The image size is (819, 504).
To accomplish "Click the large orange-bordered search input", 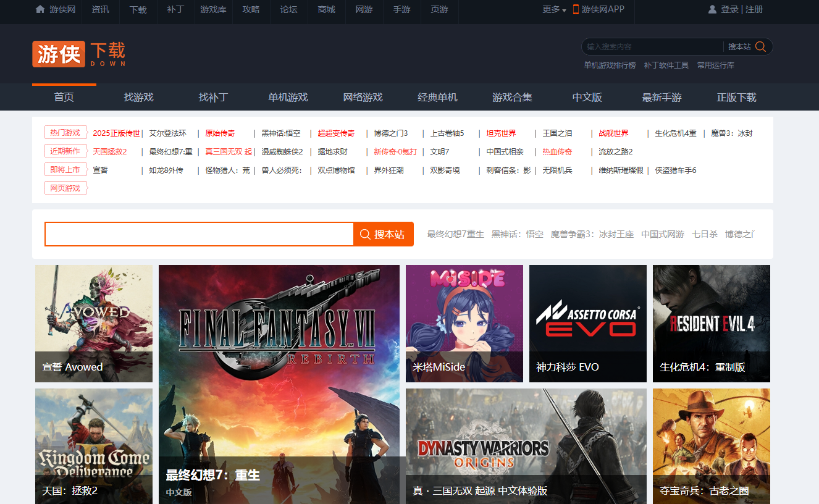I will click(199, 234).
